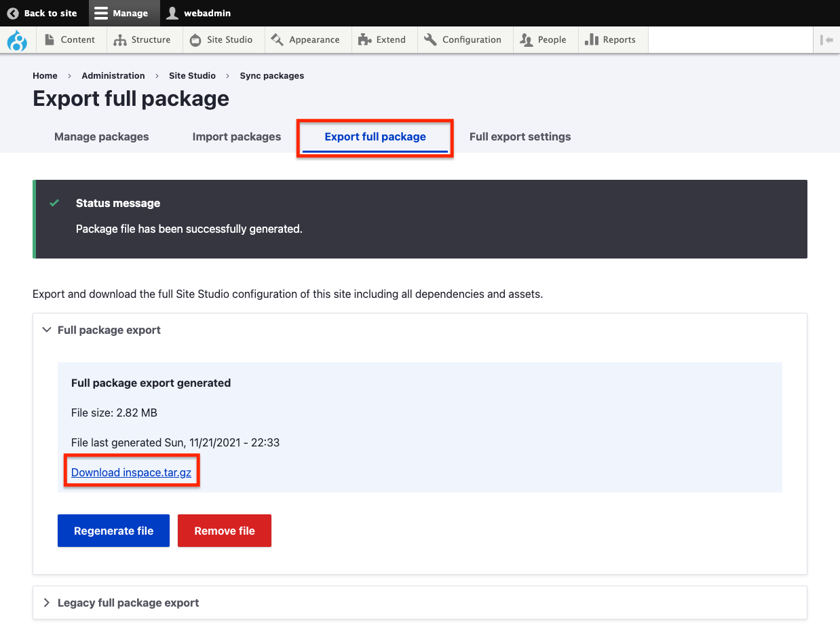Open the Administration breadcrumb link
This screenshot has width=840, height=629.
(113, 76)
